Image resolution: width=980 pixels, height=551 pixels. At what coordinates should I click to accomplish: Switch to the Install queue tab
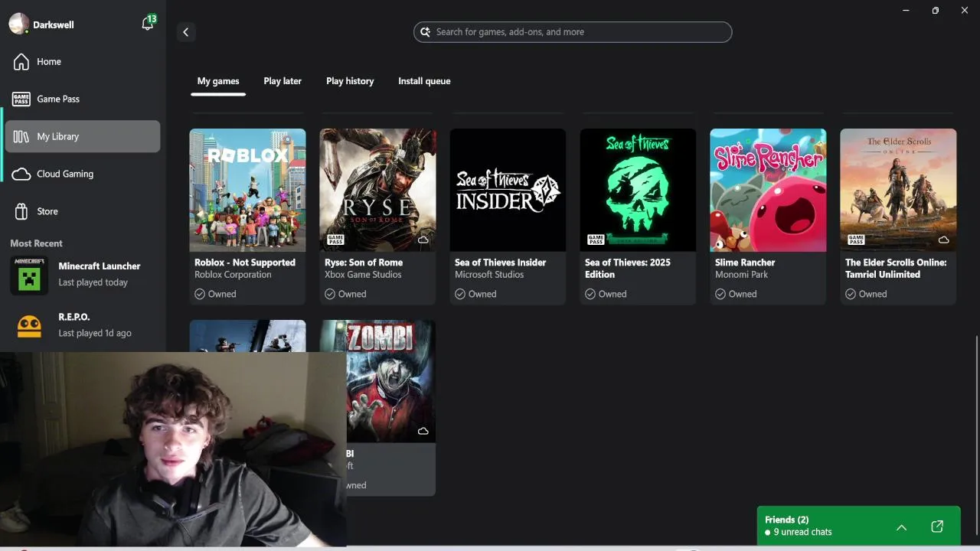tap(424, 81)
